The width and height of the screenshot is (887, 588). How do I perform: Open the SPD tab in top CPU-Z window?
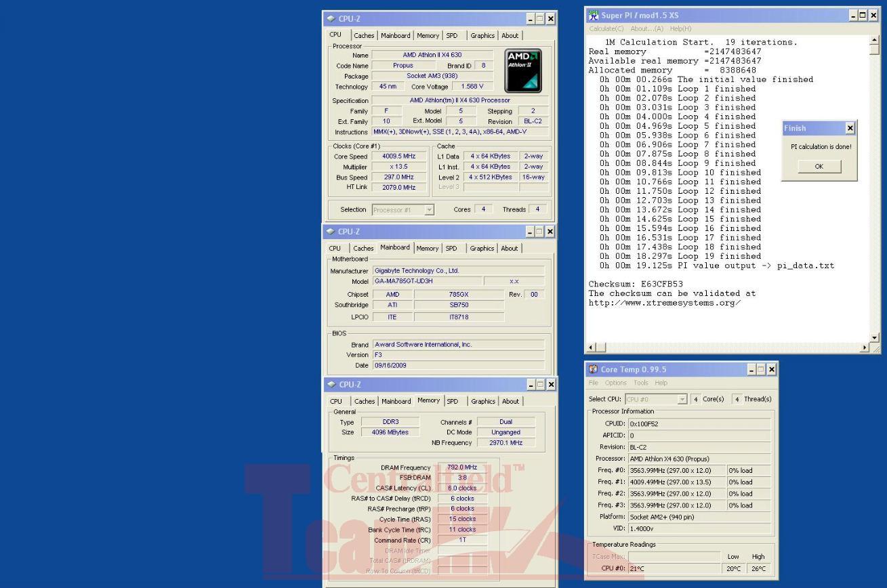click(x=451, y=36)
